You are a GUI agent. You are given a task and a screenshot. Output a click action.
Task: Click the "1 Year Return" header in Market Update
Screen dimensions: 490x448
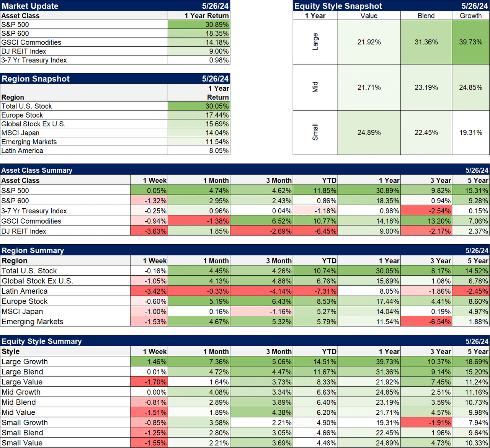206,16
